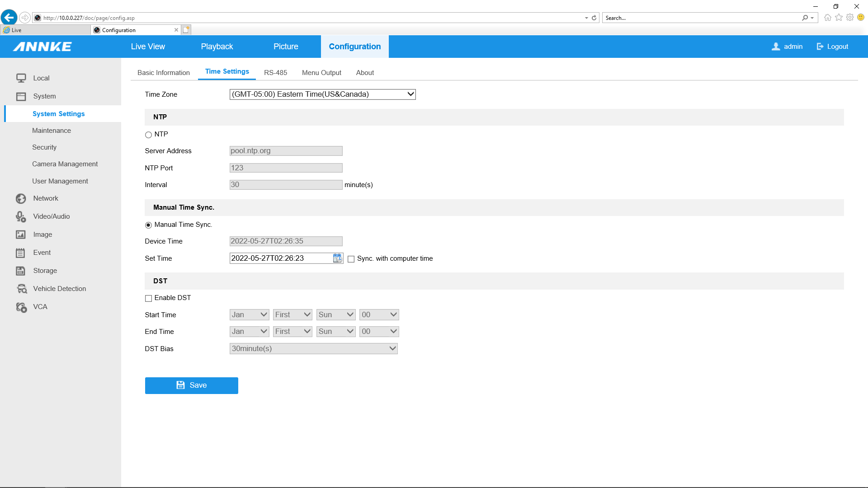
Task: Click the Storage disk icon
Action: (21, 271)
